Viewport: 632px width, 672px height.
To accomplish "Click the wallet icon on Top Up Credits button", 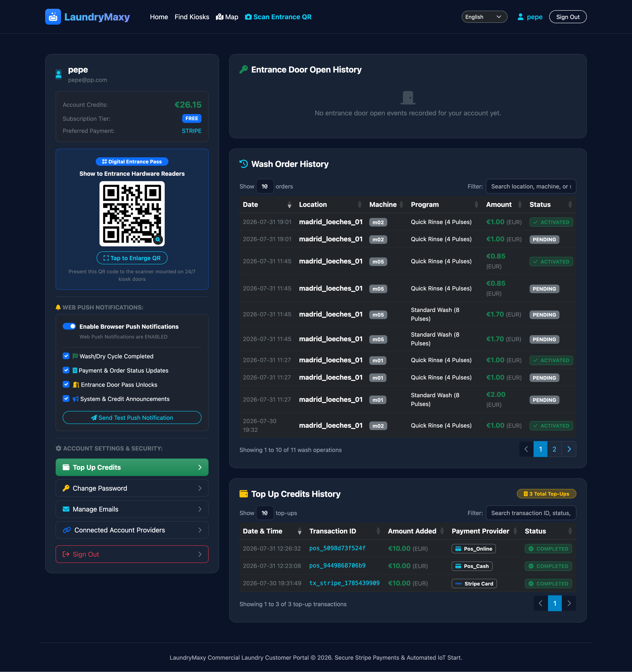I will pyautogui.click(x=66, y=467).
